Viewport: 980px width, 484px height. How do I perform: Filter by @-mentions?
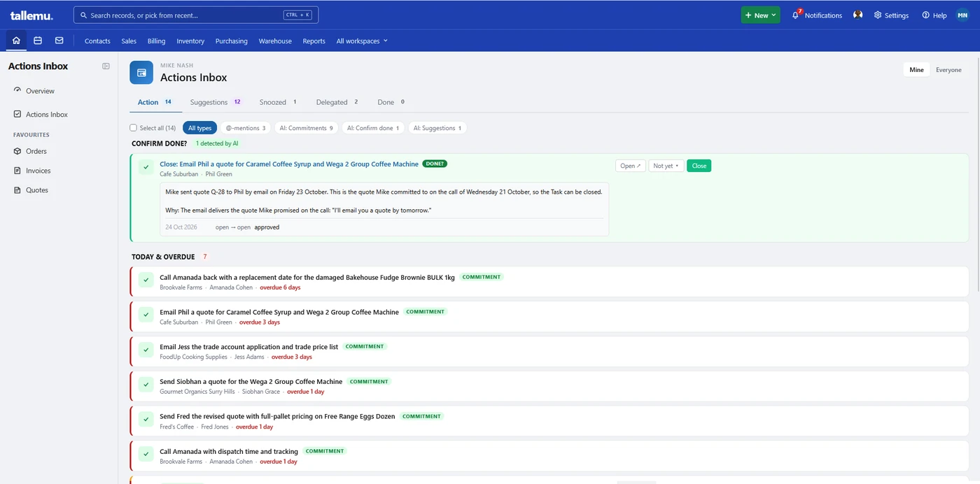point(245,128)
